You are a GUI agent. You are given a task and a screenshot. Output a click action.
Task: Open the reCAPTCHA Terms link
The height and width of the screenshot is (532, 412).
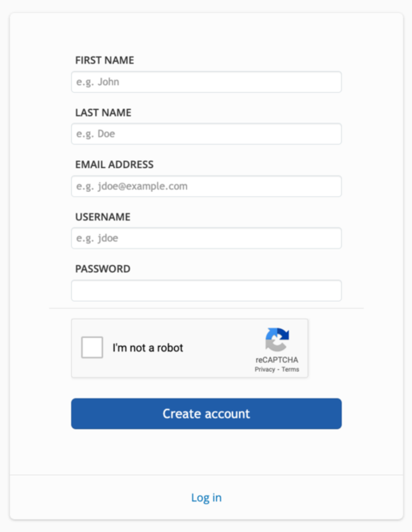tap(290, 369)
